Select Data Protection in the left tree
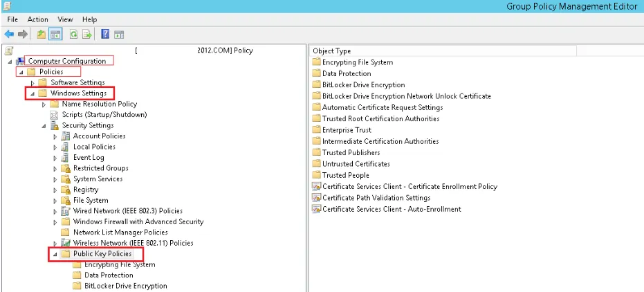Viewport: 644px width, 292px height. point(109,275)
